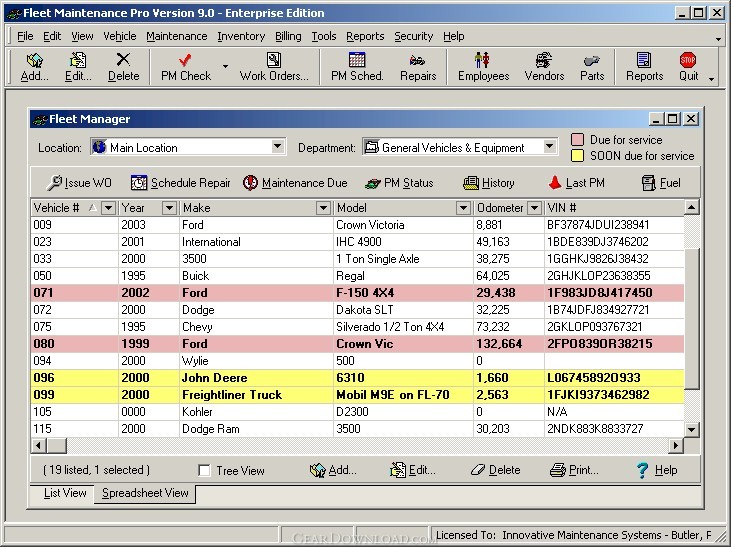The height and width of the screenshot is (547, 731).
Task: Select the Dodge Dakota SLT row
Action: 358,310
